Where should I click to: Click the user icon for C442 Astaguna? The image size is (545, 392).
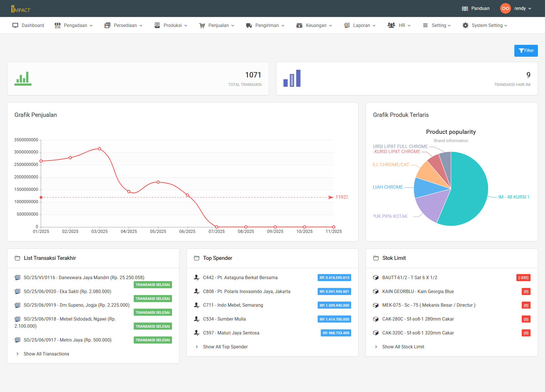[x=197, y=278]
